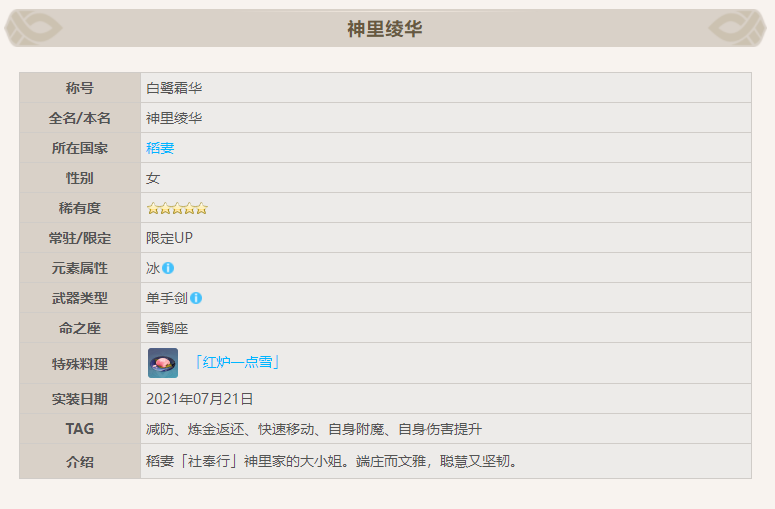Screen dimensions: 775x509
Task: Select the 称号 row label
Action: coord(80,88)
